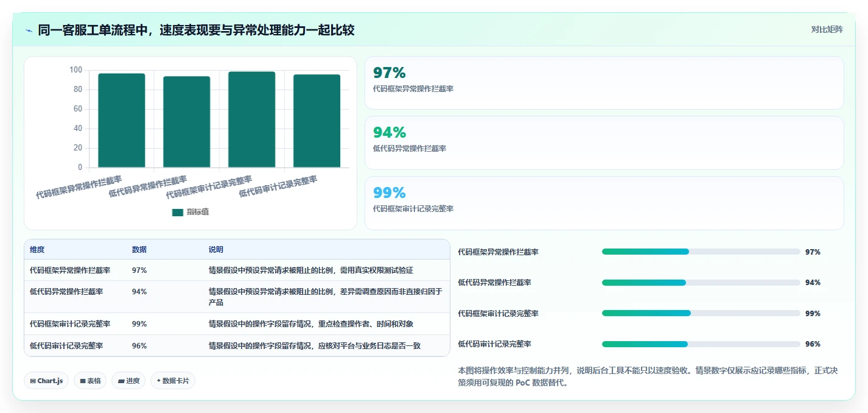Click the 94% data card value

pyautogui.click(x=390, y=133)
